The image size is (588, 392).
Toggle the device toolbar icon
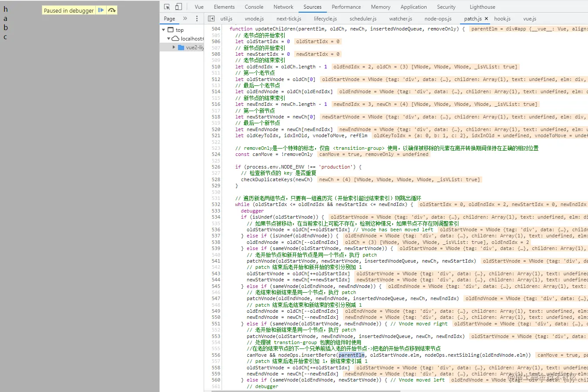[178, 7]
